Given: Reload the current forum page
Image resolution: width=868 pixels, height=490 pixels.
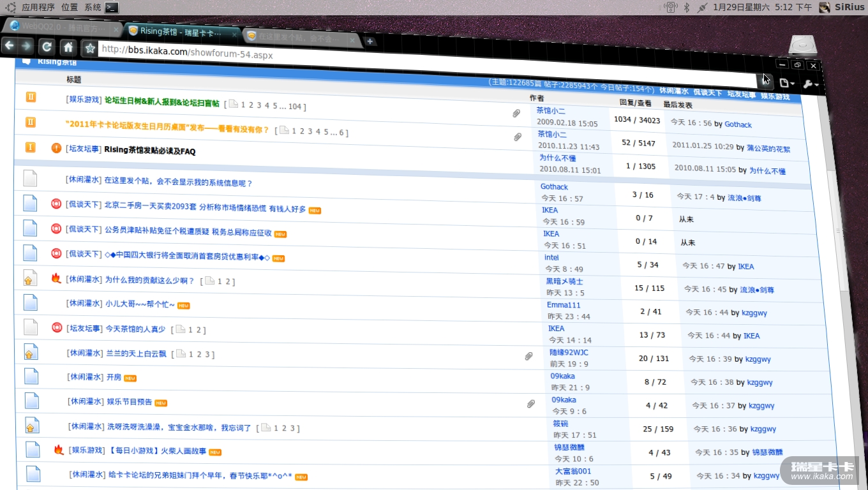Looking at the screenshot, I should point(46,47).
